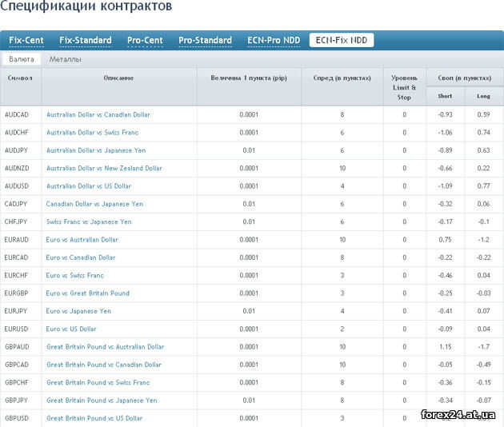The width and height of the screenshot is (504, 427).
Task: Click AUDUSD short swap -1.09
Action: [445, 186]
